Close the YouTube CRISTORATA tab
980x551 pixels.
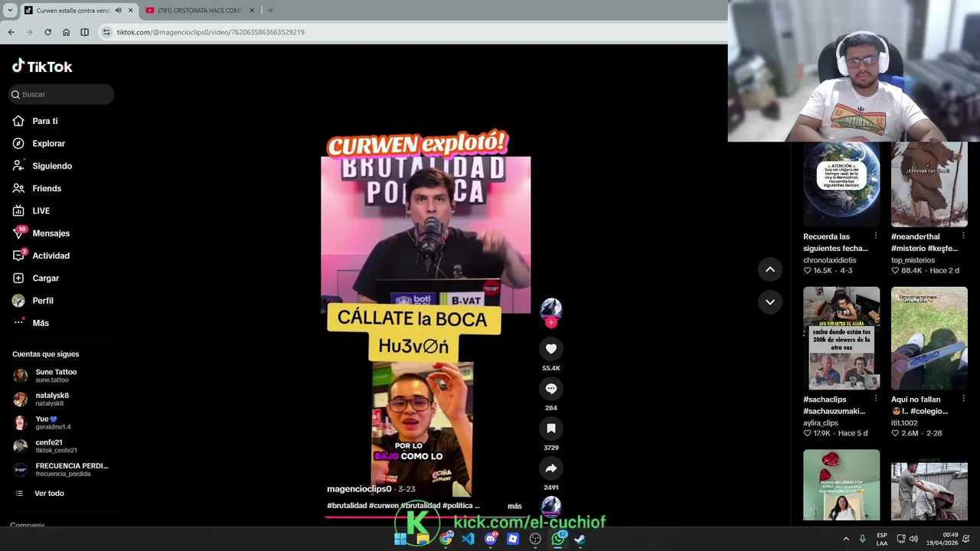pos(252,10)
